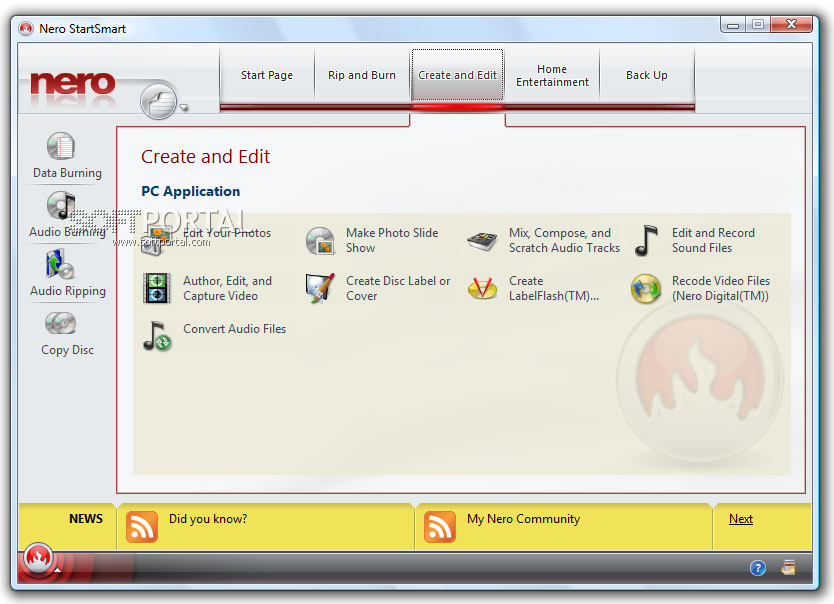
Task: Click the Edit Your Photos icon
Action: (156, 241)
